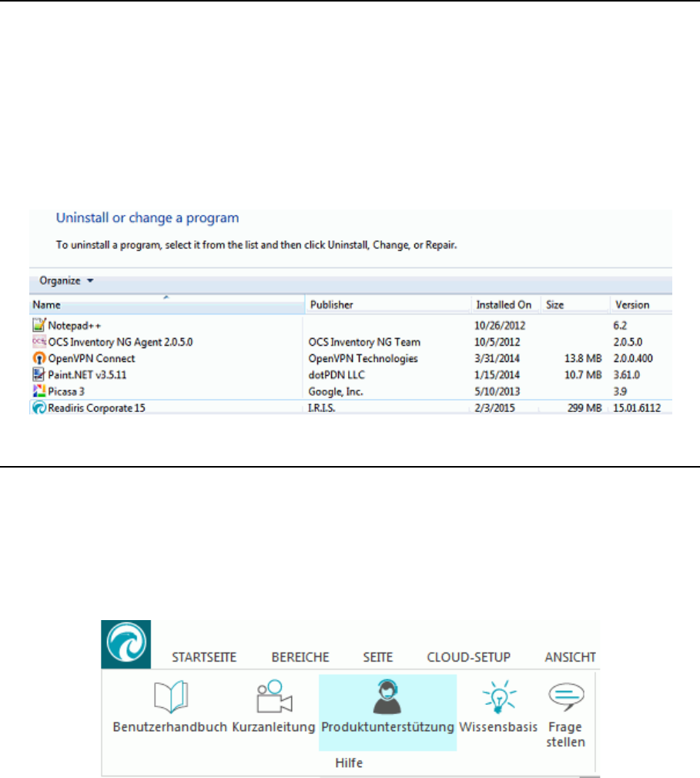Switch to the ANSICHT ribbon tab

click(x=571, y=657)
